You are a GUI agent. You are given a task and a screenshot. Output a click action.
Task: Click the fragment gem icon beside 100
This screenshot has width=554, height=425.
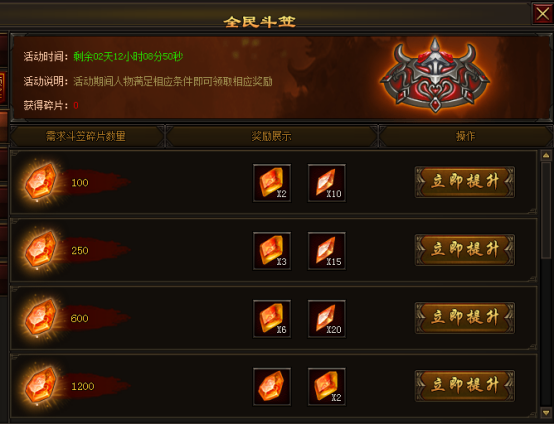[x=41, y=181]
